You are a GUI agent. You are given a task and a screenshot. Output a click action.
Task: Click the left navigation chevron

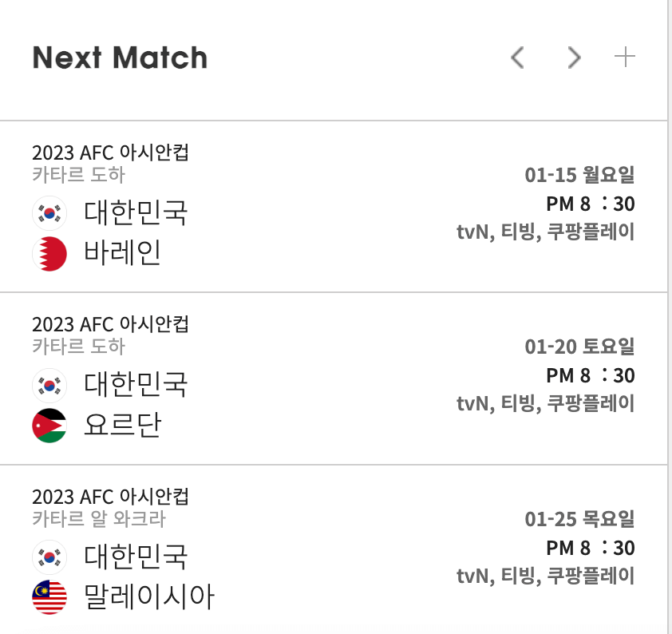click(517, 58)
